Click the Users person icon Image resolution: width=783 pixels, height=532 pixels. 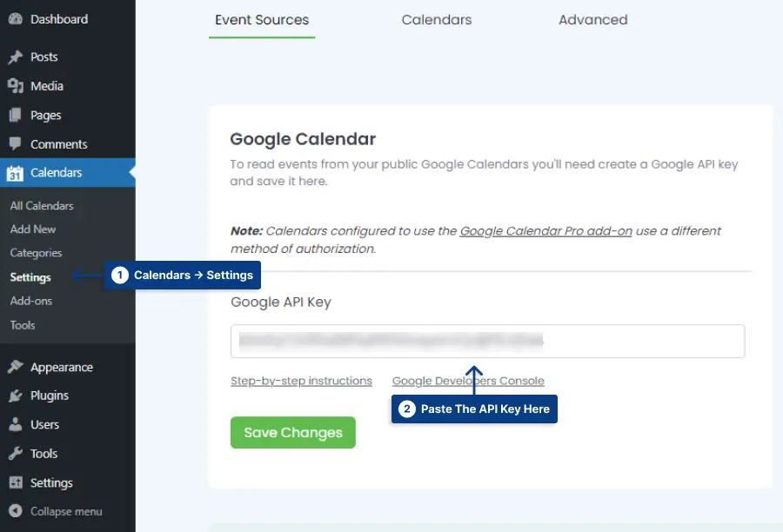[16, 424]
